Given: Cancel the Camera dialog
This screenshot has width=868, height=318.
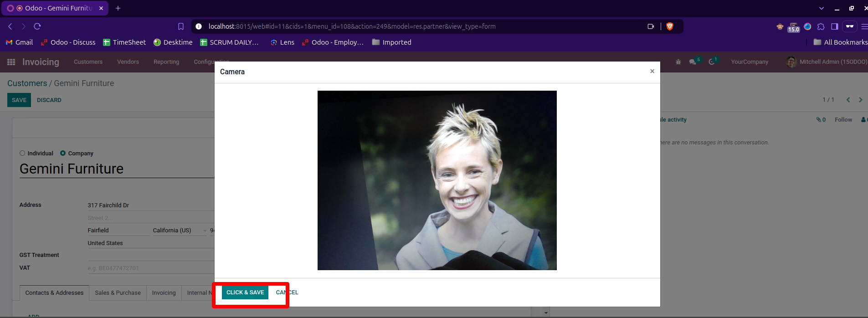Looking at the screenshot, I should [x=287, y=292].
